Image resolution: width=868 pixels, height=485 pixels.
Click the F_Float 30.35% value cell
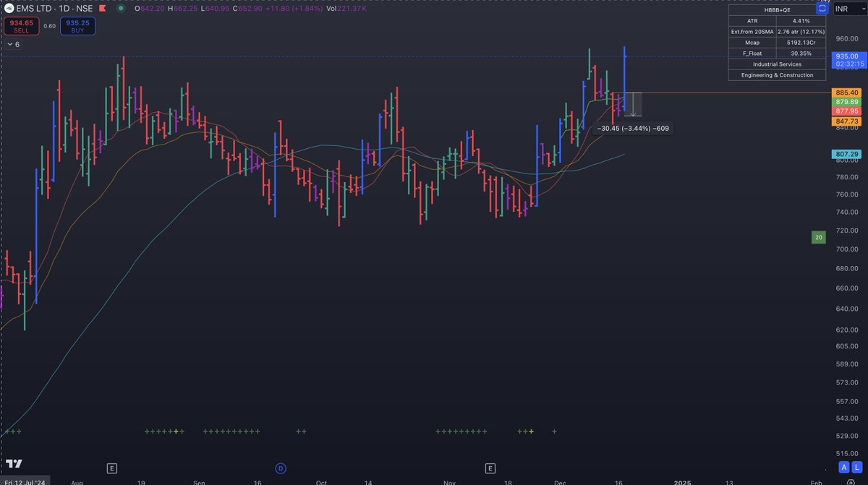[801, 53]
